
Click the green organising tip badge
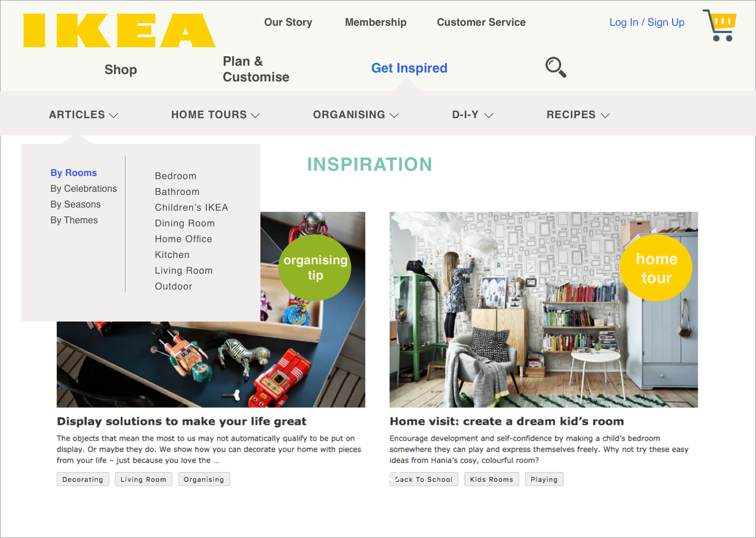click(x=315, y=267)
